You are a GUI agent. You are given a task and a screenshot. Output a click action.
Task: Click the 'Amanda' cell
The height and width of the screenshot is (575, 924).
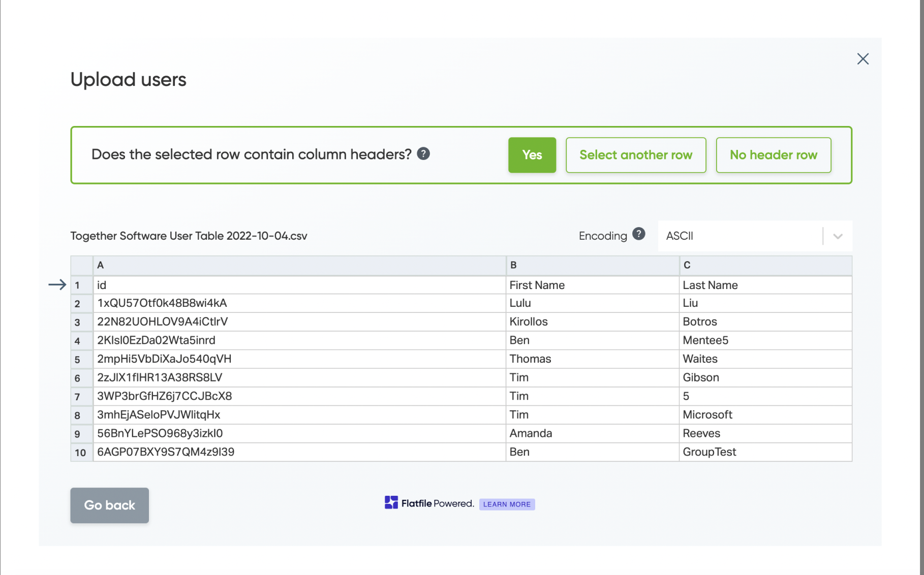click(592, 434)
